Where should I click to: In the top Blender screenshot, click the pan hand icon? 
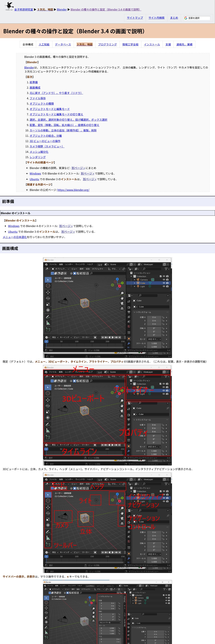coord(122,298)
